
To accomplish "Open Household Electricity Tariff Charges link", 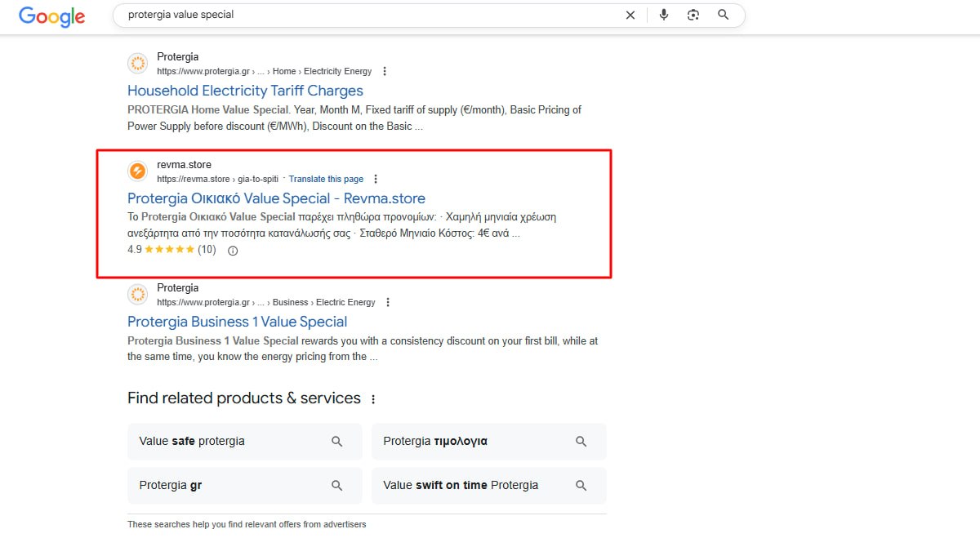I will pos(245,91).
